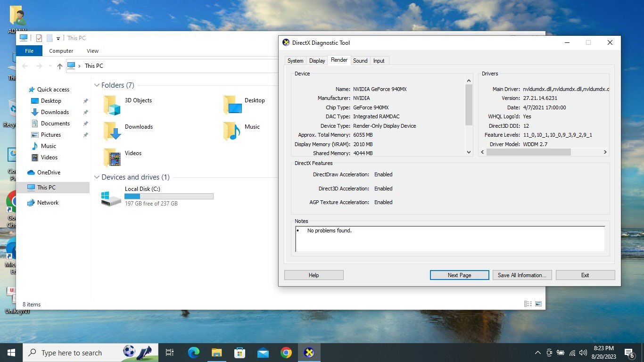Switch to the Sound tab
The image size is (644, 362).
pyautogui.click(x=360, y=61)
